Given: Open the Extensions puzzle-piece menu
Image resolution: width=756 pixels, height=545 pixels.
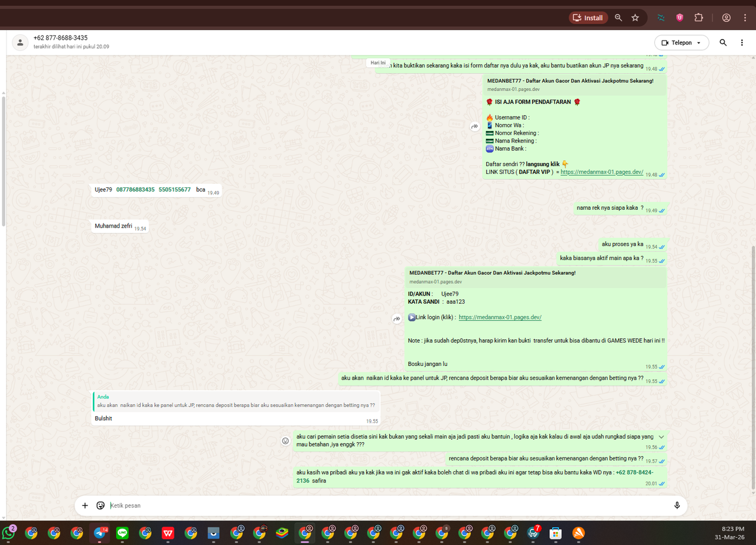Looking at the screenshot, I should pyautogui.click(x=699, y=18).
